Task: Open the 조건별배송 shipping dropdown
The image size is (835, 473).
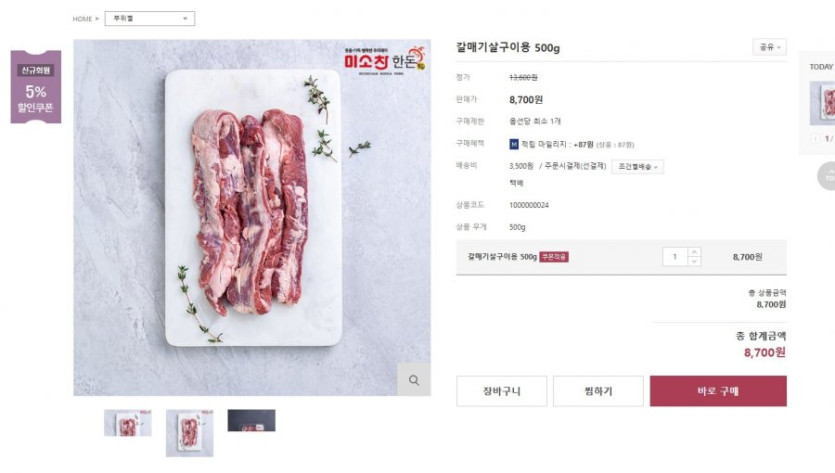Action: [637, 167]
